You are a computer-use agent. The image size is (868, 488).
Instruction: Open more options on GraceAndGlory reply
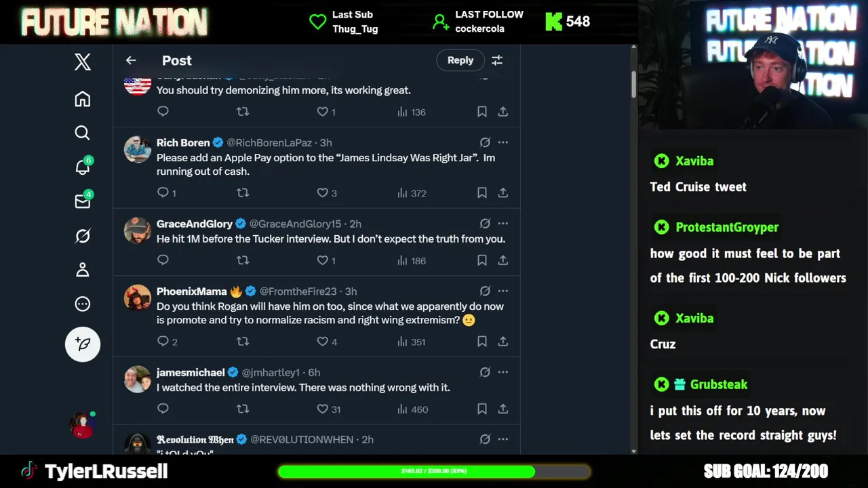(x=503, y=223)
